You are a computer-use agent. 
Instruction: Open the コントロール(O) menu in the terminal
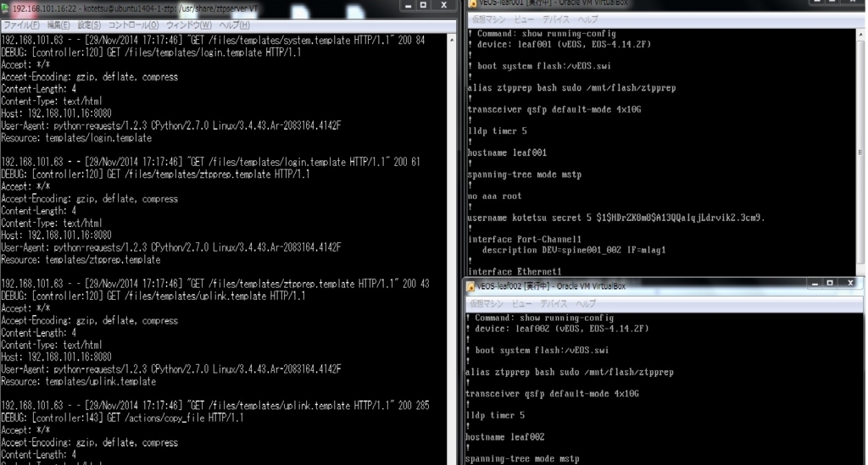(133, 25)
